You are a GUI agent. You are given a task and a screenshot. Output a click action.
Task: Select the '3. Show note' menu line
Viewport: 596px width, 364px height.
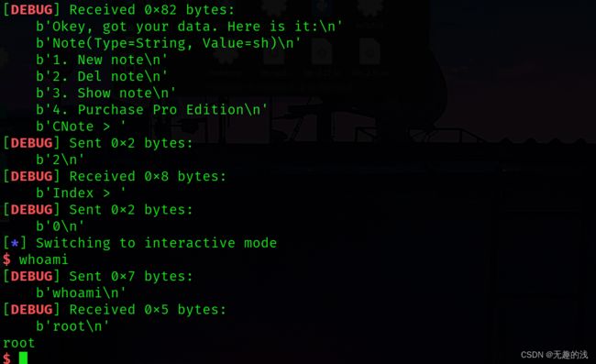pyautogui.click(x=105, y=94)
